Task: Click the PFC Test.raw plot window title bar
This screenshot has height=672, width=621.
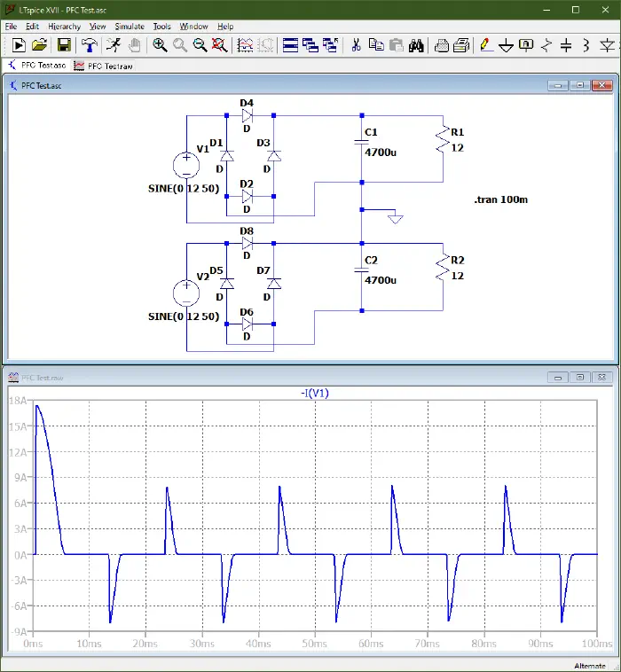Action: point(266,377)
